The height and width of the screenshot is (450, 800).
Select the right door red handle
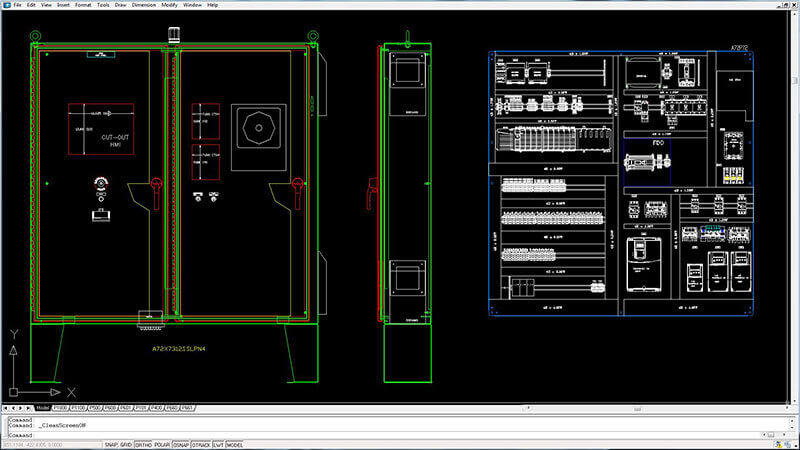[x=297, y=193]
